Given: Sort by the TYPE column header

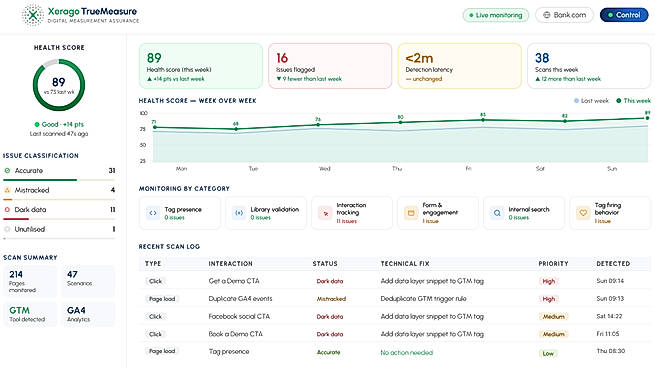Looking at the screenshot, I should 153,264.
